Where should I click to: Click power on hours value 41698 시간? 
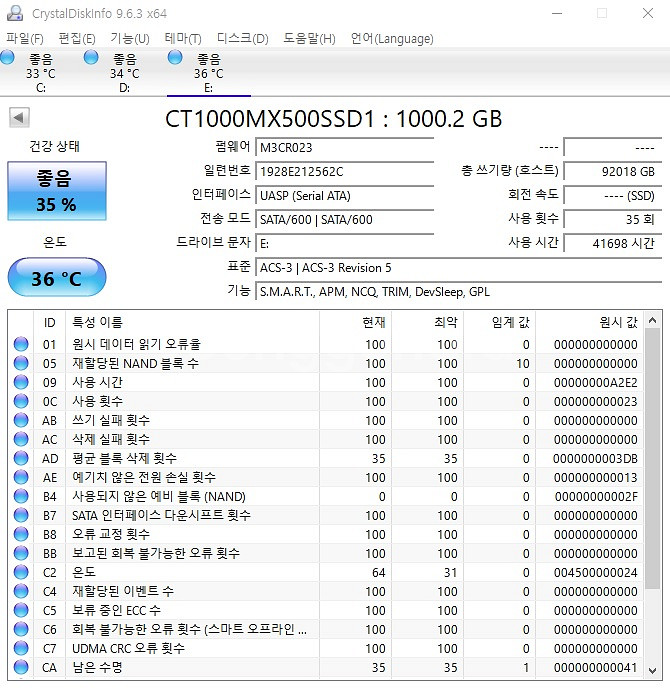[x=613, y=244]
